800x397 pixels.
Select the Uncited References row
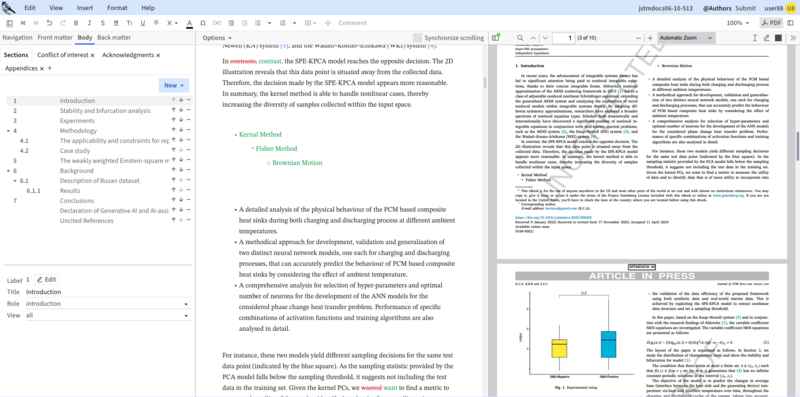pyautogui.click(x=99, y=220)
